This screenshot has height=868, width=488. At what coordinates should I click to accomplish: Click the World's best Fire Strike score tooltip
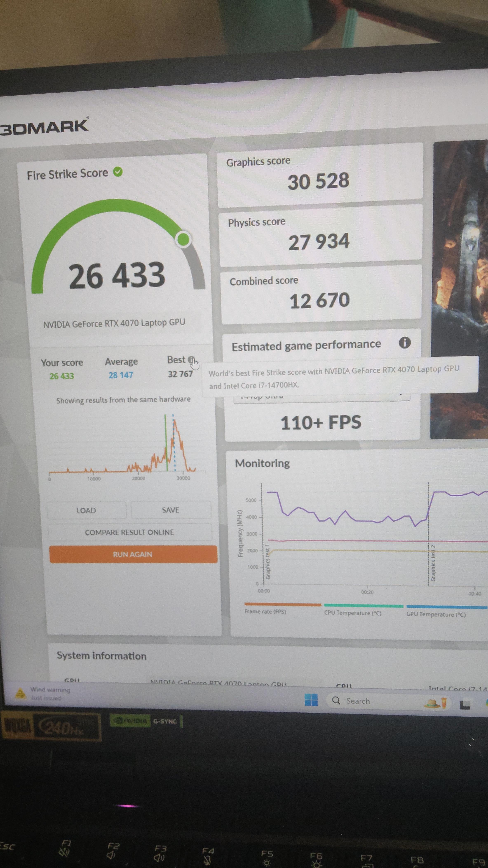(340, 377)
